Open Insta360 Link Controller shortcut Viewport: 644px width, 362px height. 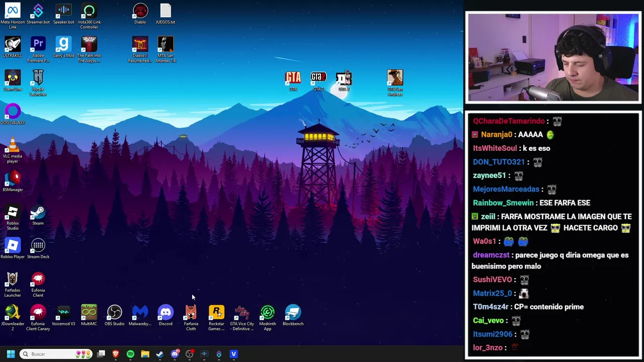click(89, 16)
